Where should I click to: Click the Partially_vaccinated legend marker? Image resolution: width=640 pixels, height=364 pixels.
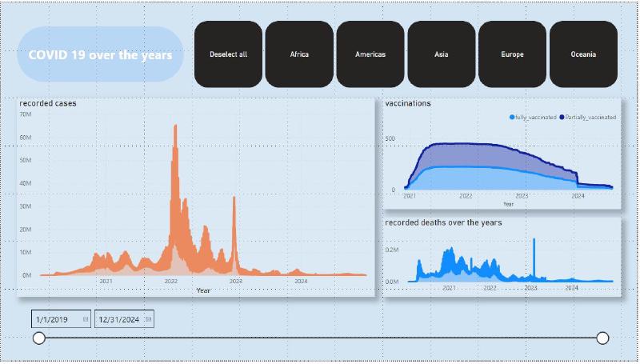tap(562, 117)
